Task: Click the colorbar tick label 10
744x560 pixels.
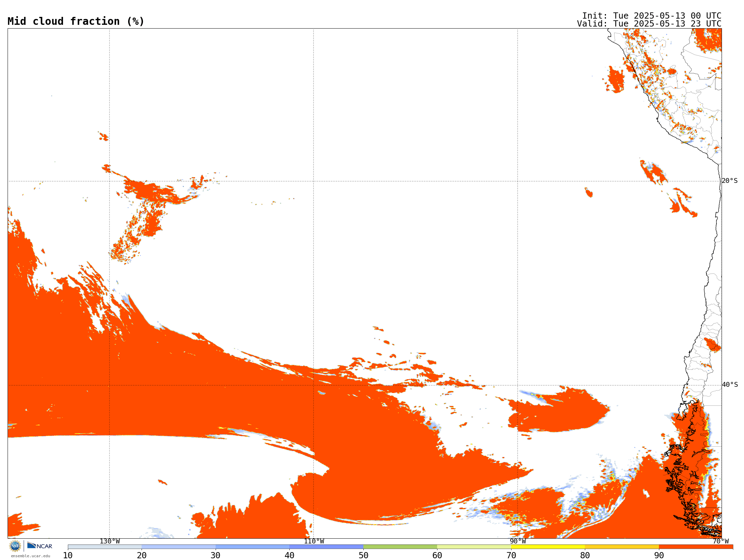Action: 68,556
